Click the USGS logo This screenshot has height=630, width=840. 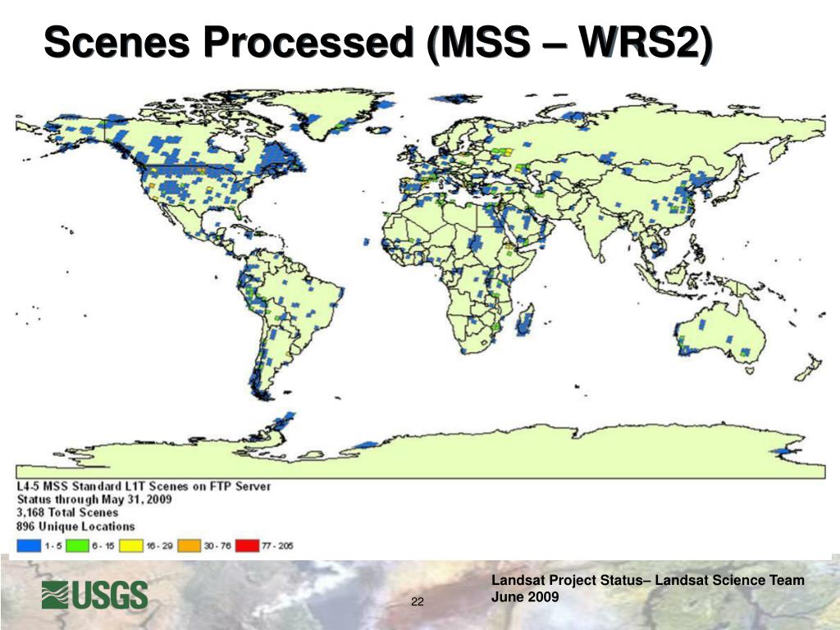(x=95, y=595)
